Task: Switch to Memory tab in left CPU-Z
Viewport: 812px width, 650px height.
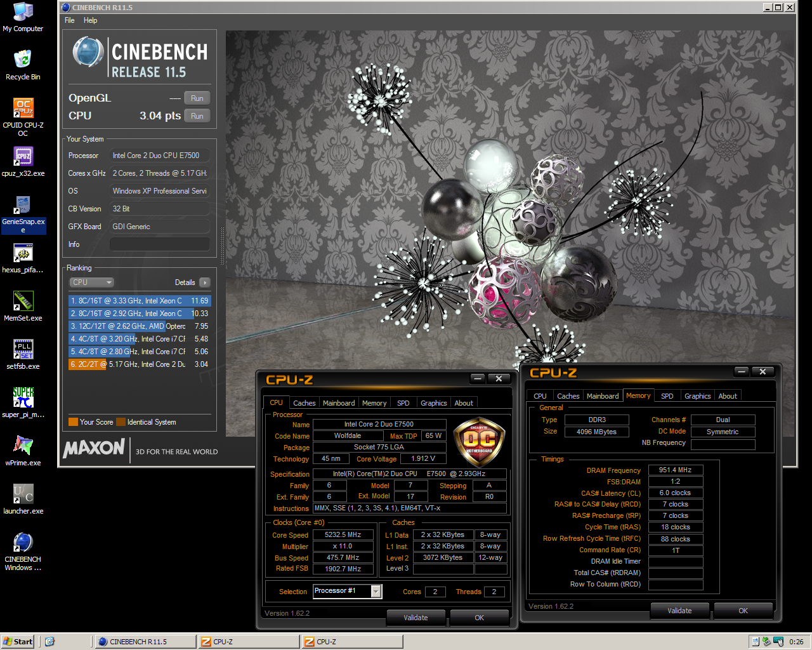Action: point(374,403)
